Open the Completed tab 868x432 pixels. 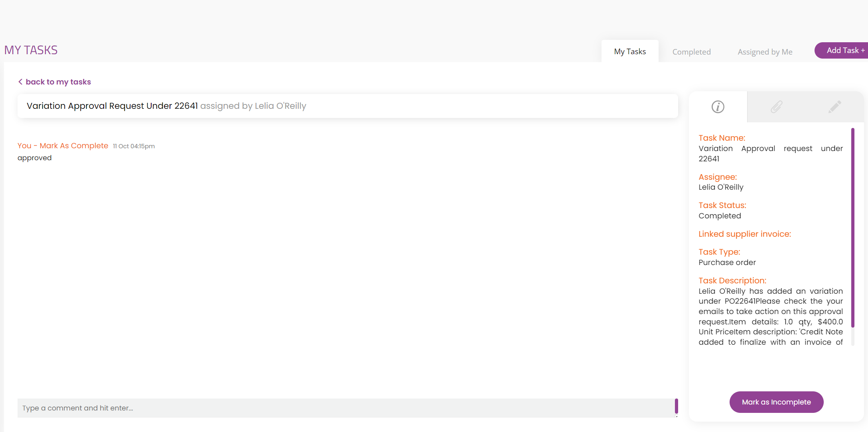click(x=691, y=52)
